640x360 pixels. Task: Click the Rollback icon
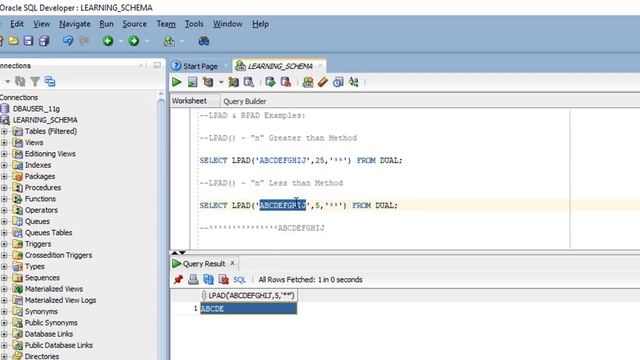point(286,82)
